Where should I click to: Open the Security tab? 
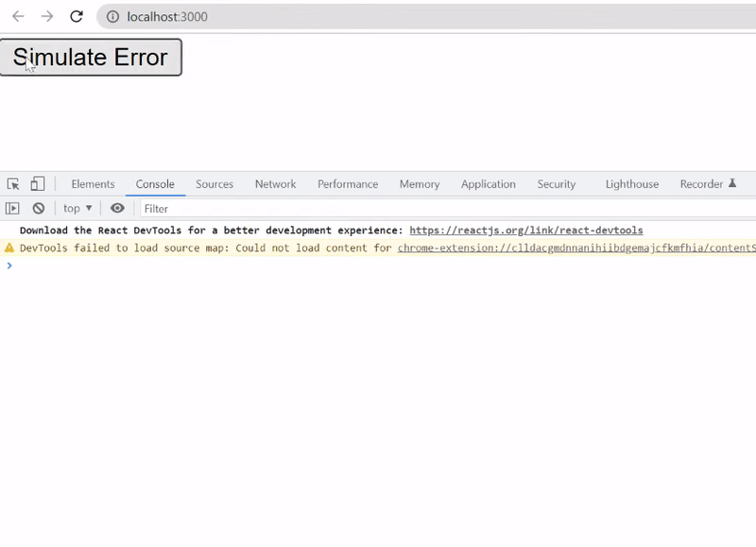[x=557, y=184]
